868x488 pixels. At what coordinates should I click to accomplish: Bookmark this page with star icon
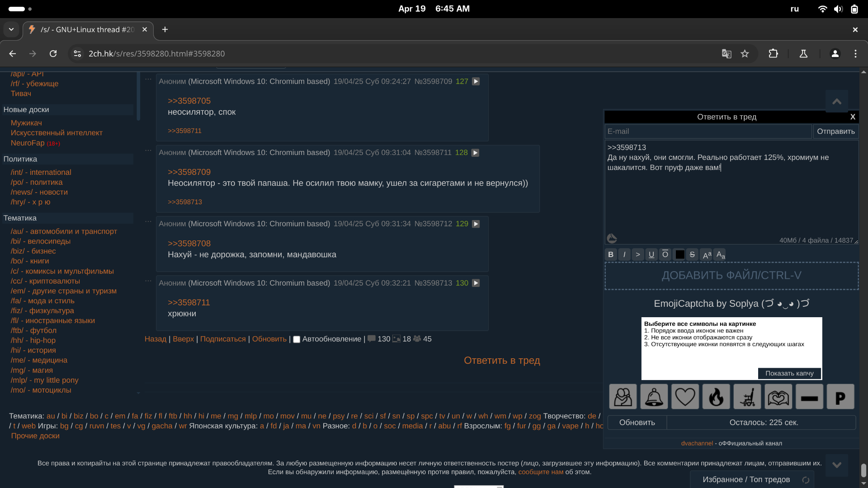[745, 54]
